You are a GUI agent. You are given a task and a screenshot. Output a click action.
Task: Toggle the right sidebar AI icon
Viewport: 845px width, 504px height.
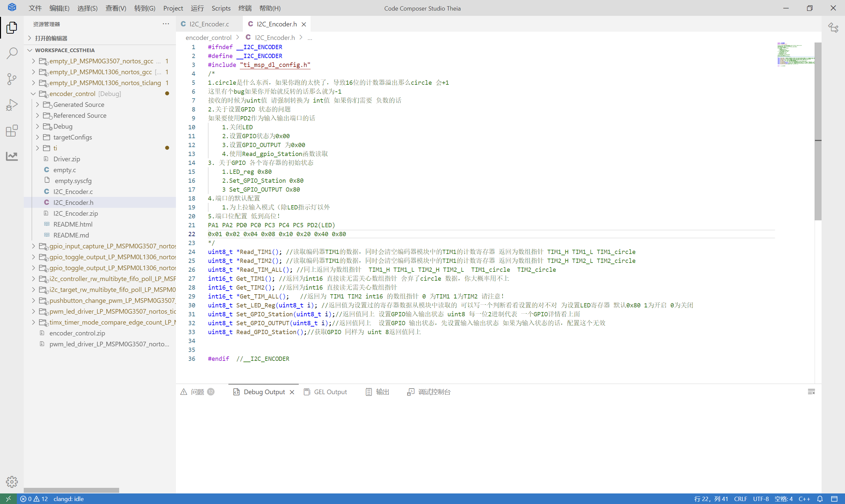click(x=833, y=27)
